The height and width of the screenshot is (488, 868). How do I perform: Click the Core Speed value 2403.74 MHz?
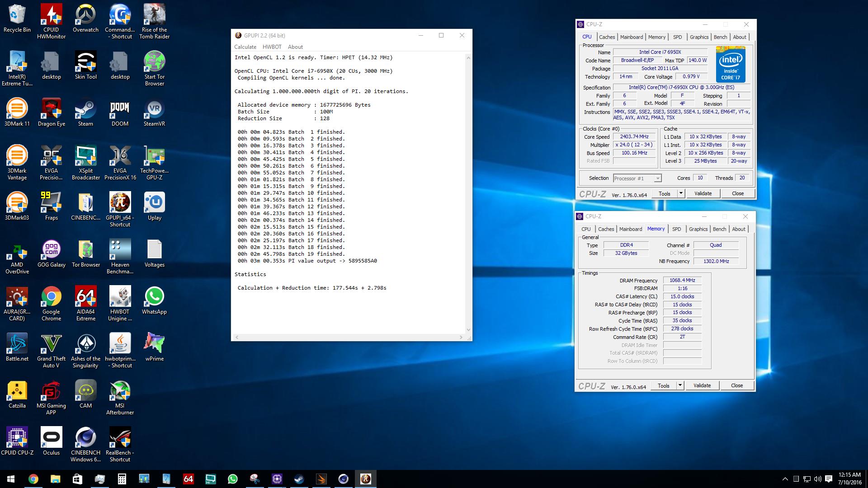[x=634, y=136]
